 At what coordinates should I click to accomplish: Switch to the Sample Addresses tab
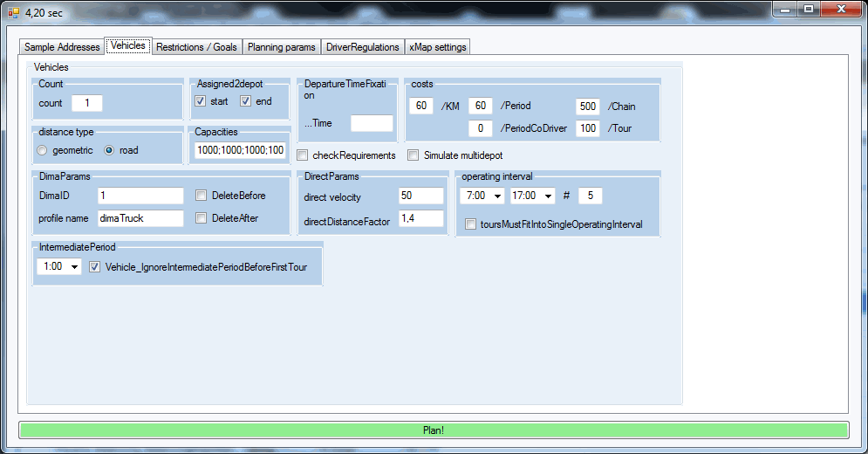[x=62, y=47]
